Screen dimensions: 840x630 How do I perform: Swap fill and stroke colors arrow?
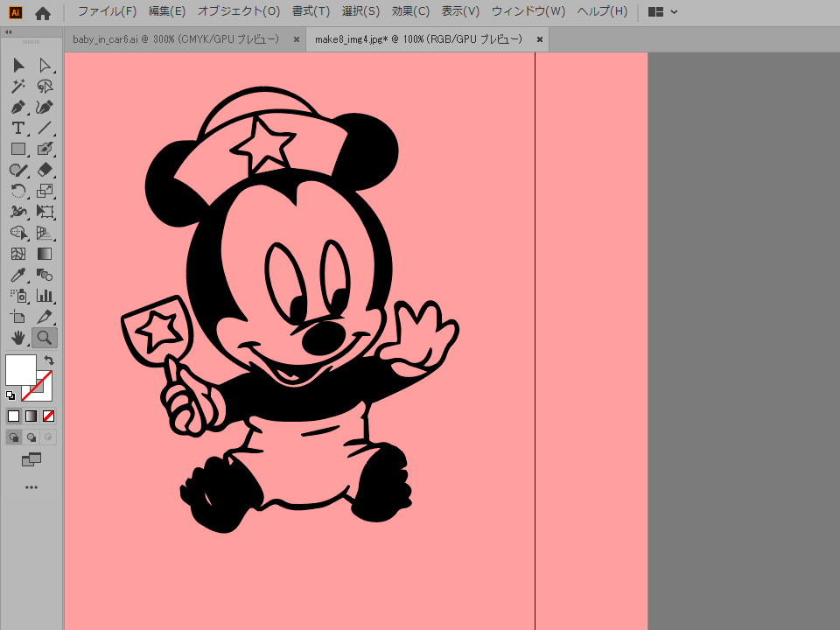pos(49,360)
